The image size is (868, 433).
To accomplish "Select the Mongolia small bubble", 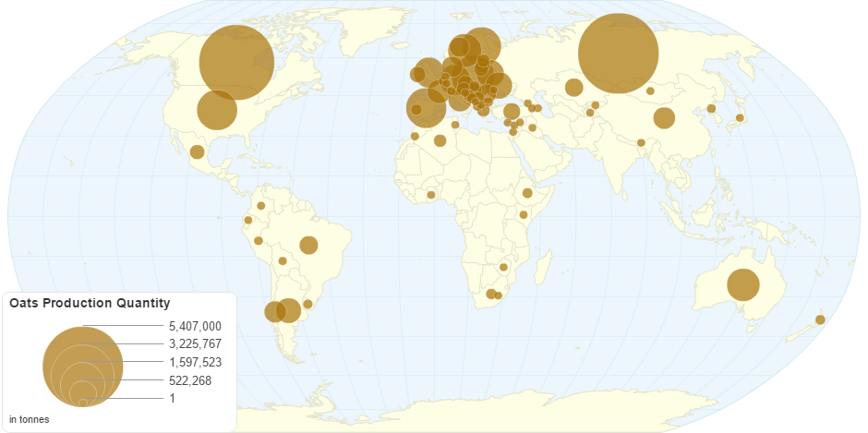I will point(650,90).
